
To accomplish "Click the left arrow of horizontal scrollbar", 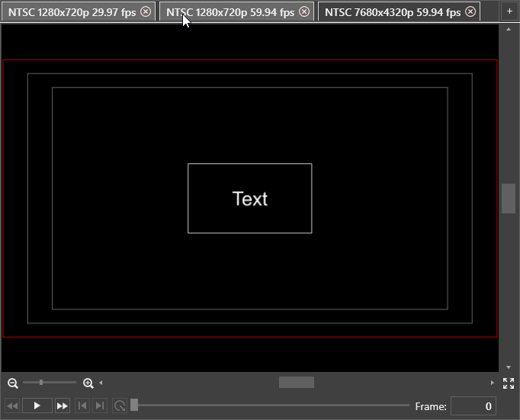I will [101, 383].
